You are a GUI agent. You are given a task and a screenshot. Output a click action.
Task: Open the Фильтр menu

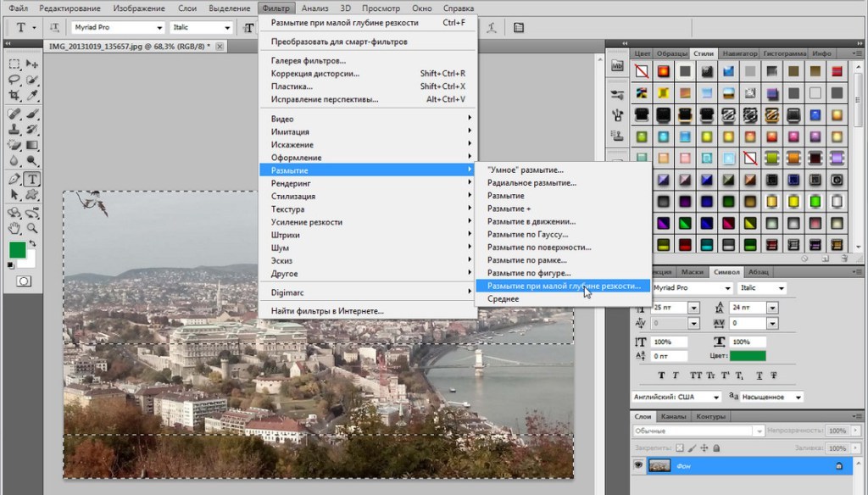click(x=275, y=8)
